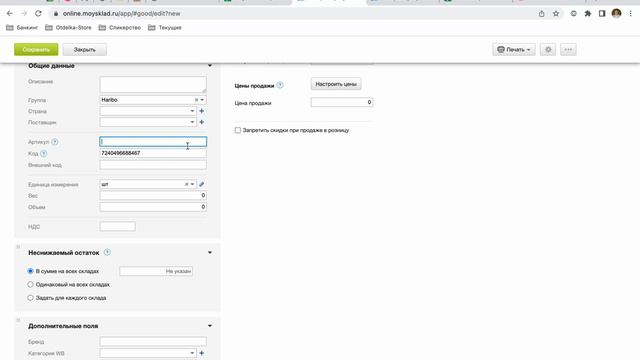Click the Настроить цены button
Viewport: 640px width, 360px height.
coord(336,84)
